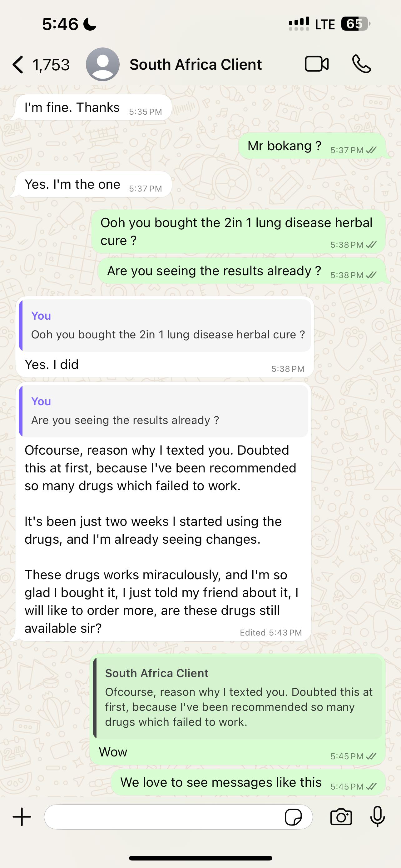
Task: Tap the message text input field
Action: (x=161, y=817)
